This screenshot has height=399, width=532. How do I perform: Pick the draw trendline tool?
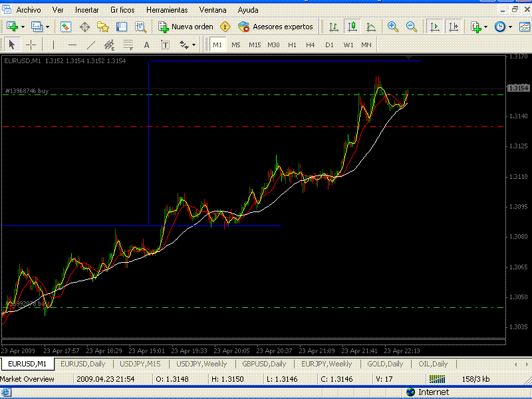91,45
